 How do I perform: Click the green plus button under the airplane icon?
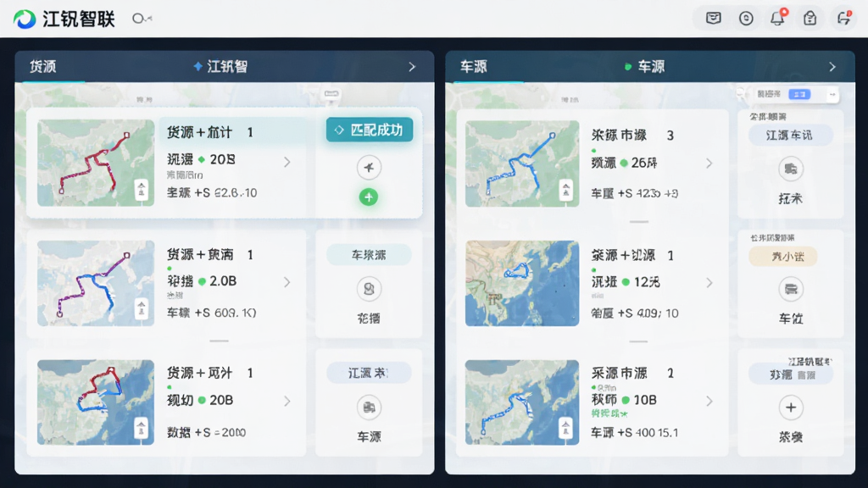pos(369,197)
